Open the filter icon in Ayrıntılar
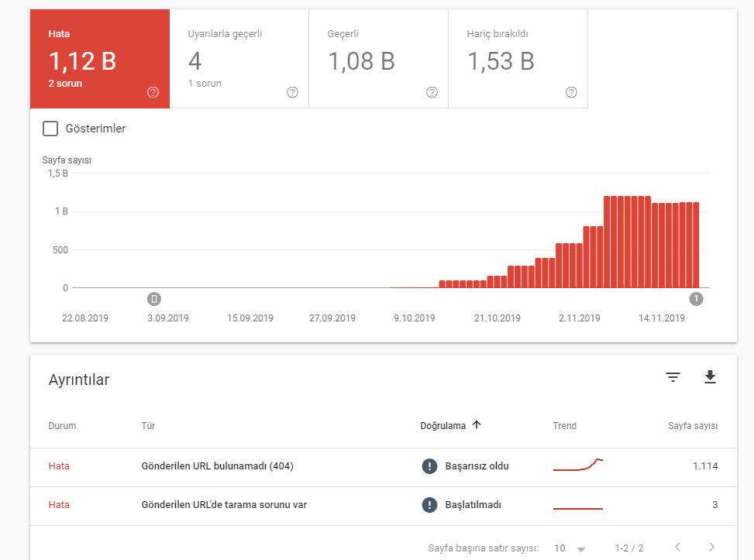Screen dimensions: 754x560 673,377
